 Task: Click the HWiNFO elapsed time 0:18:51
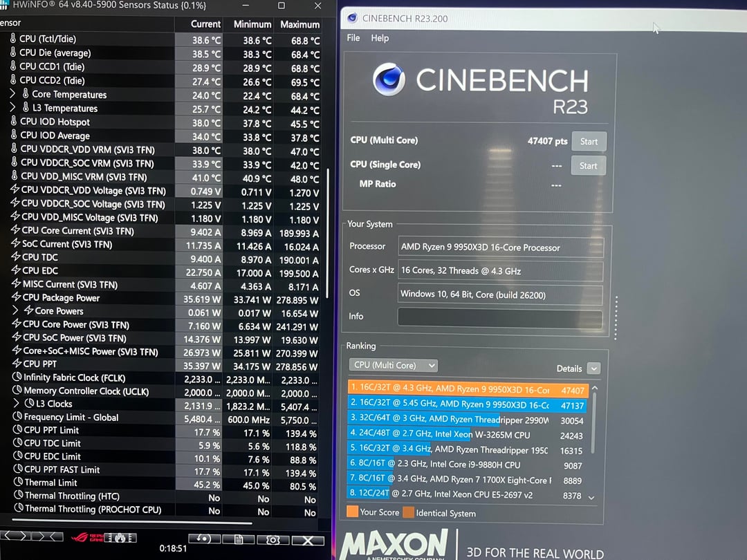tap(173, 548)
